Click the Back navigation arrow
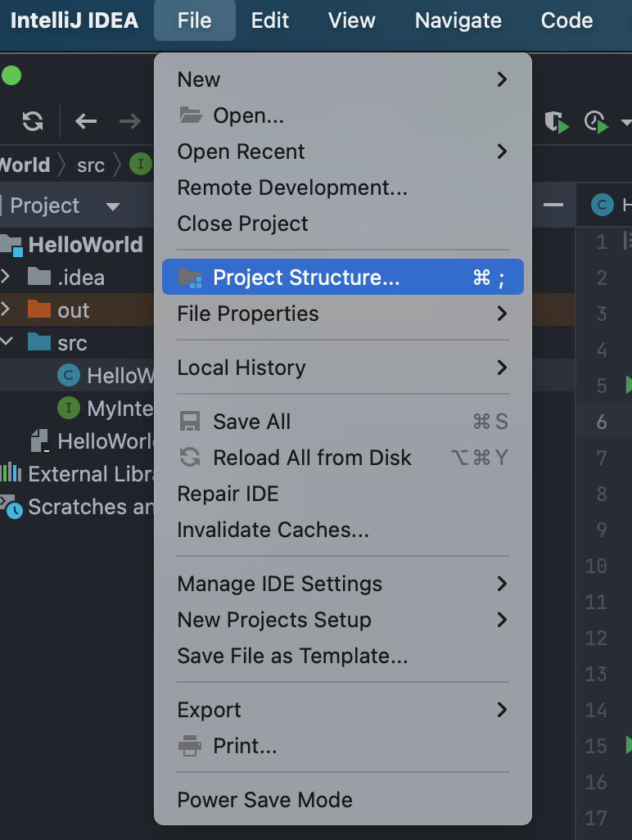Image resolution: width=632 pixels, height=840 pixels. tap(86, 121)
